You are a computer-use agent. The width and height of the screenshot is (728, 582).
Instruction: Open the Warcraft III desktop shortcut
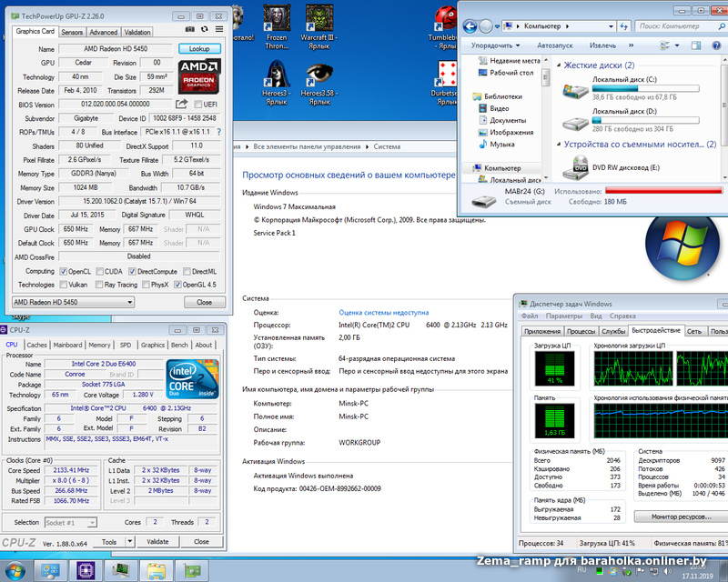[x=319, y=26]
